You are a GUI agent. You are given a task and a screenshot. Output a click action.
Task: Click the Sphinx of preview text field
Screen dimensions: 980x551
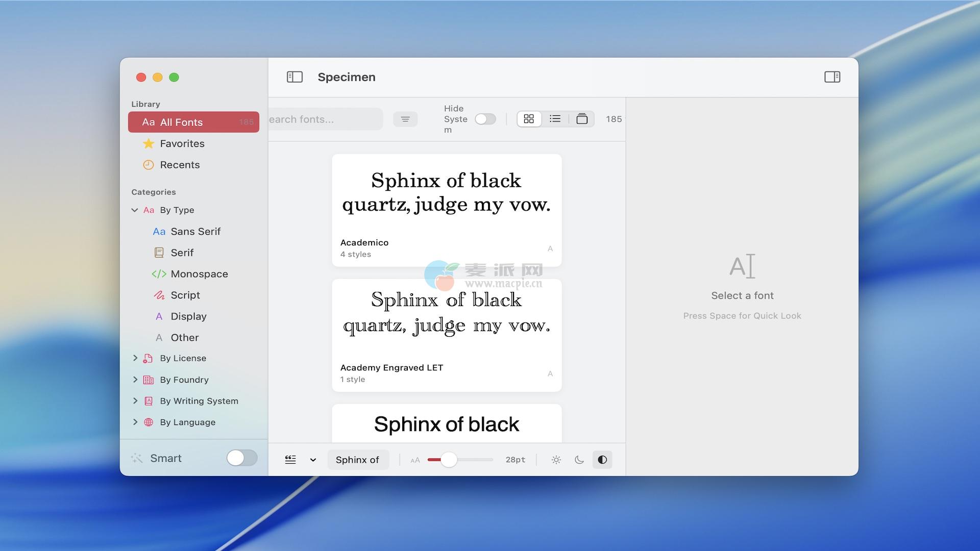point(357,460)
